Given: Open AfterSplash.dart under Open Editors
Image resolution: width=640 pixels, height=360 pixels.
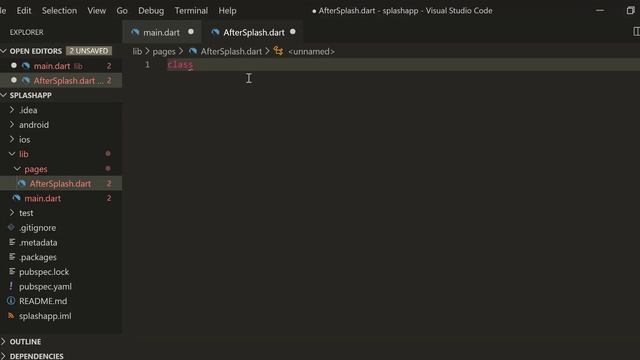Looking at the screenshot, I should [x=61, y=80].
